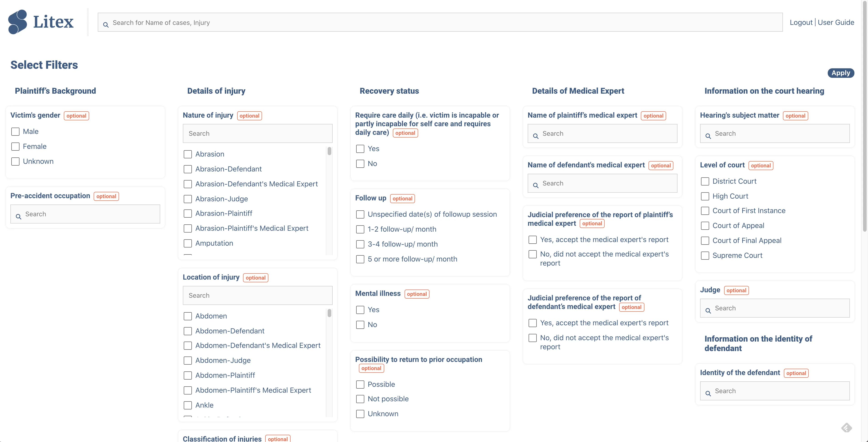Image resolution: width=868 pixels, height=442 pixels.
Task: Click the Location of injury search field
Action: [x=258, y=295]
